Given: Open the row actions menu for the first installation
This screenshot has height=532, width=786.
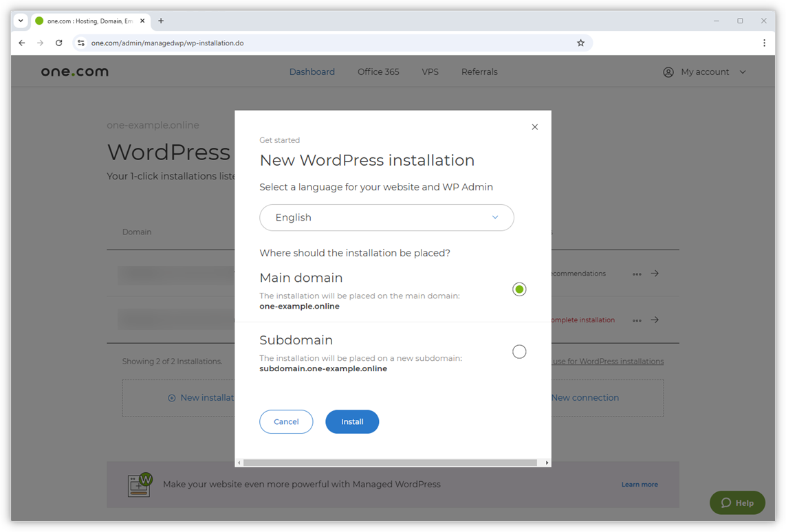Looking at the screenshot, I should pyautogui.click(x=636, y=273).
